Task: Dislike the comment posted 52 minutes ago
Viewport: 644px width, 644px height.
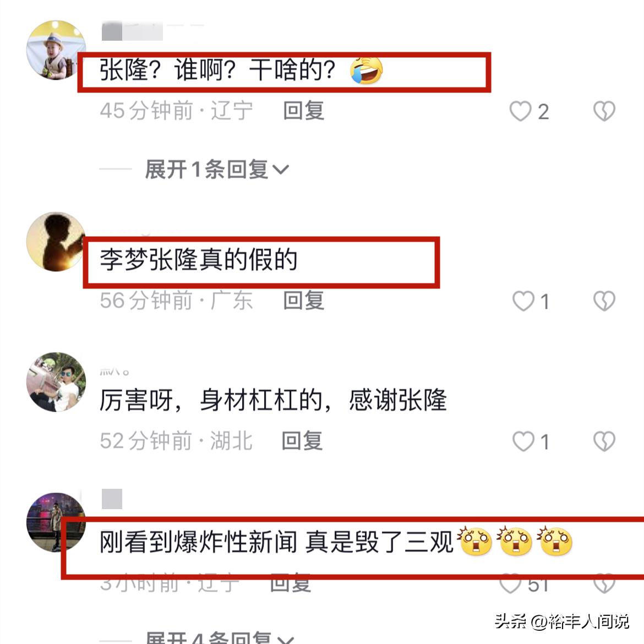Action: pyautogui.click(x=604, y=441)
